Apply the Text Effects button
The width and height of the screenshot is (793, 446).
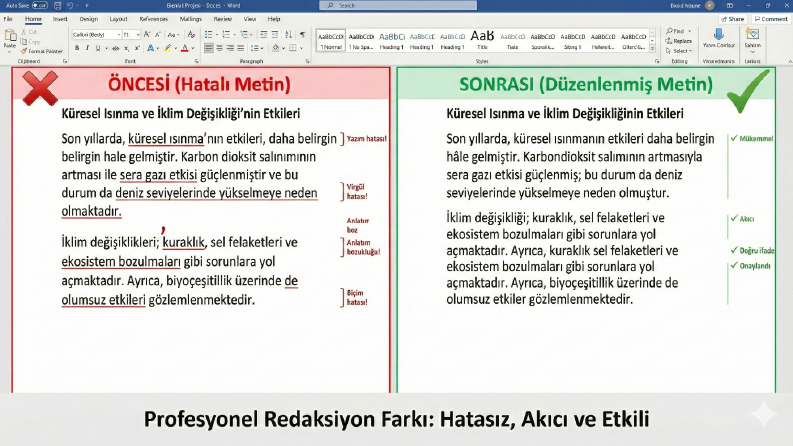[150, 48]
